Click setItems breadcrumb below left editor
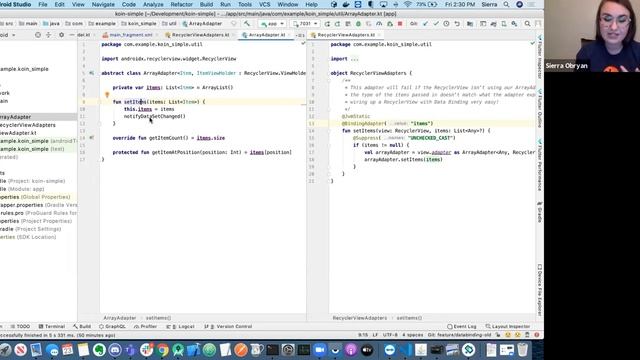Screen dimensions: 640x360 click(158, 318)
